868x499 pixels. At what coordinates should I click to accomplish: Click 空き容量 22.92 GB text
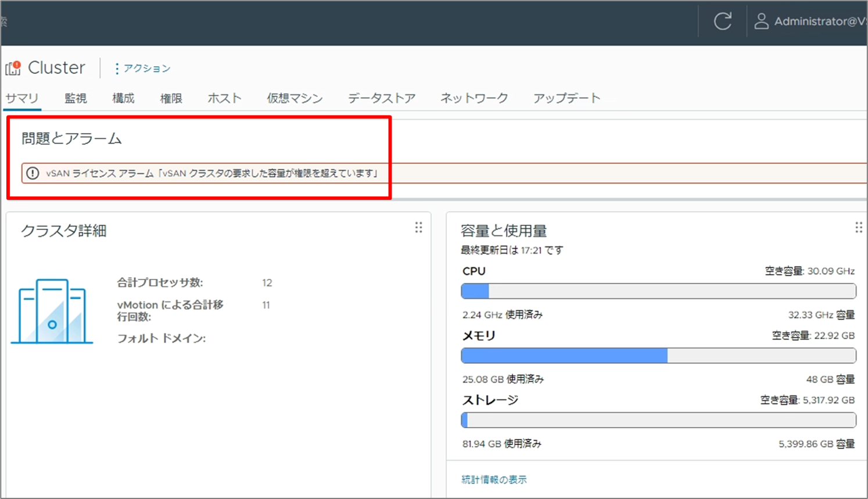813,336
